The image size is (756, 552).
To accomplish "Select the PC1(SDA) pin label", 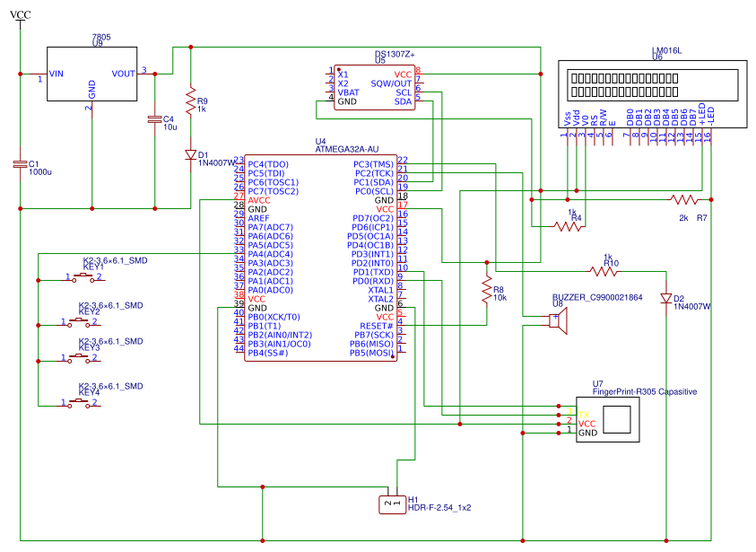I will click(374, 182).
